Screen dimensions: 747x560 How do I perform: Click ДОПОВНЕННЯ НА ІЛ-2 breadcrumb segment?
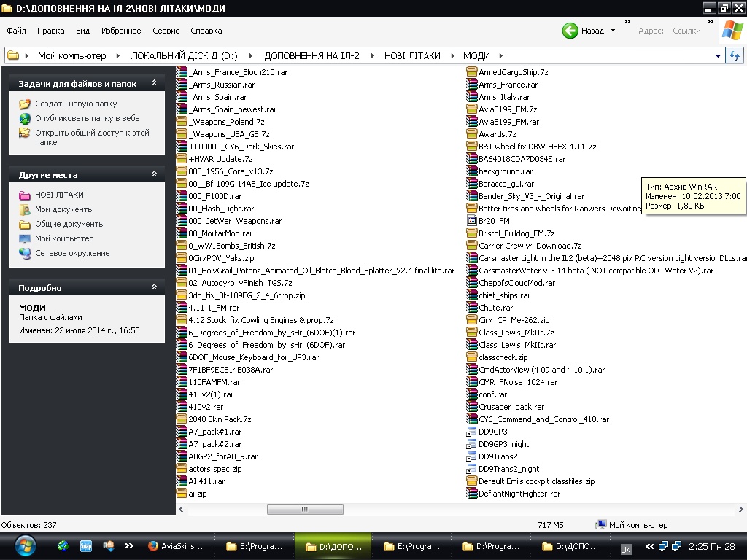click(x=311, y=55)
